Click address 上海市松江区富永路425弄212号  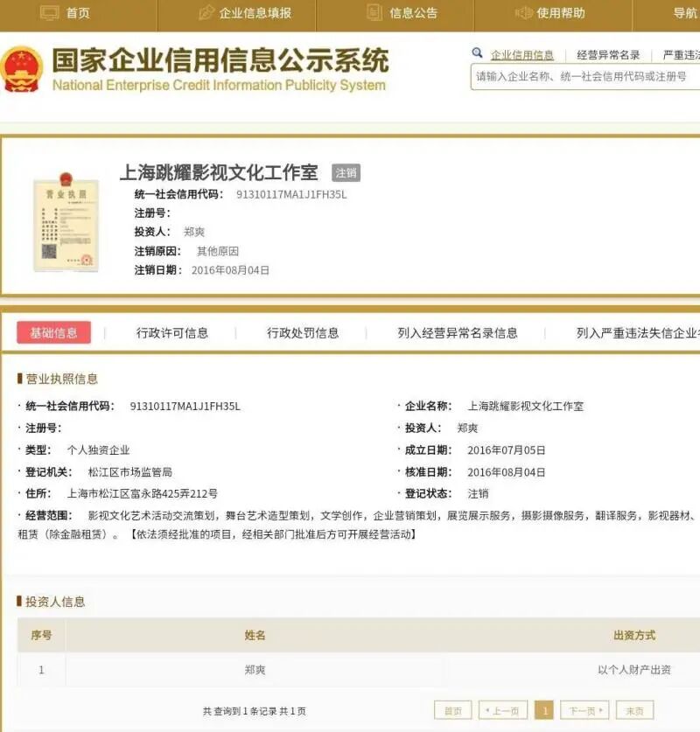point(143,493)
